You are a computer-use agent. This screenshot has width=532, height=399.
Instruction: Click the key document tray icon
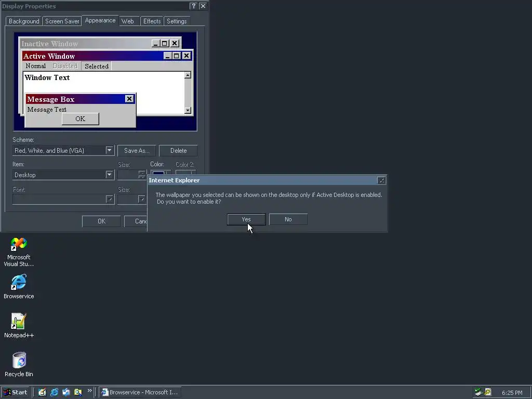pos(488,392)
